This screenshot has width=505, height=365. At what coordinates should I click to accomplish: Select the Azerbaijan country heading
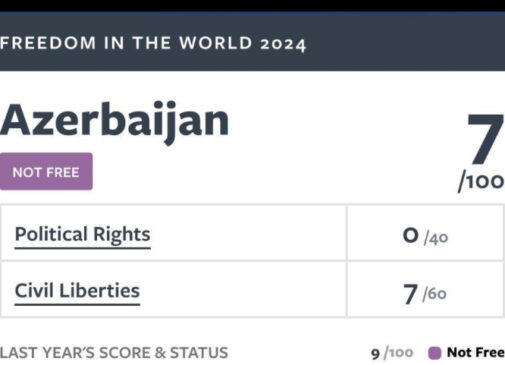(114, 121)
